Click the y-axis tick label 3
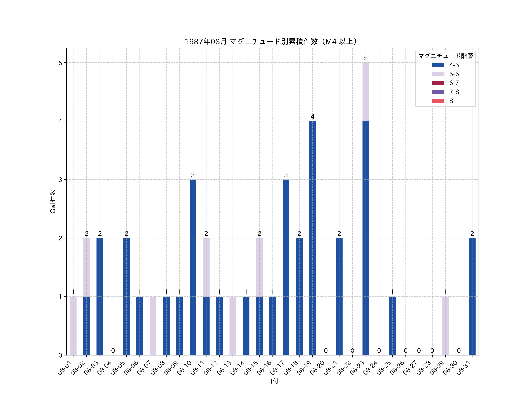532x399 pixels. 60,180
